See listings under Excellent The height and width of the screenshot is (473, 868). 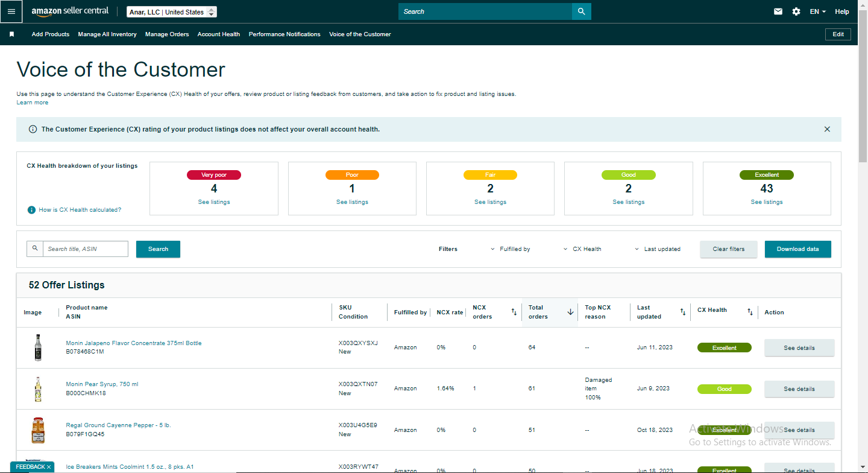coord(767,202)
